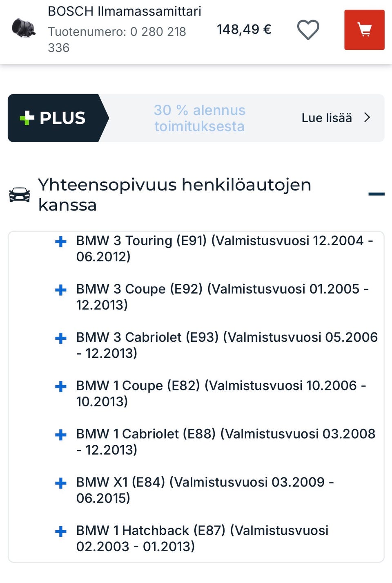Expand BMW 1 Hatchback (E87) plus icon
392x583 pixels.
61,531
